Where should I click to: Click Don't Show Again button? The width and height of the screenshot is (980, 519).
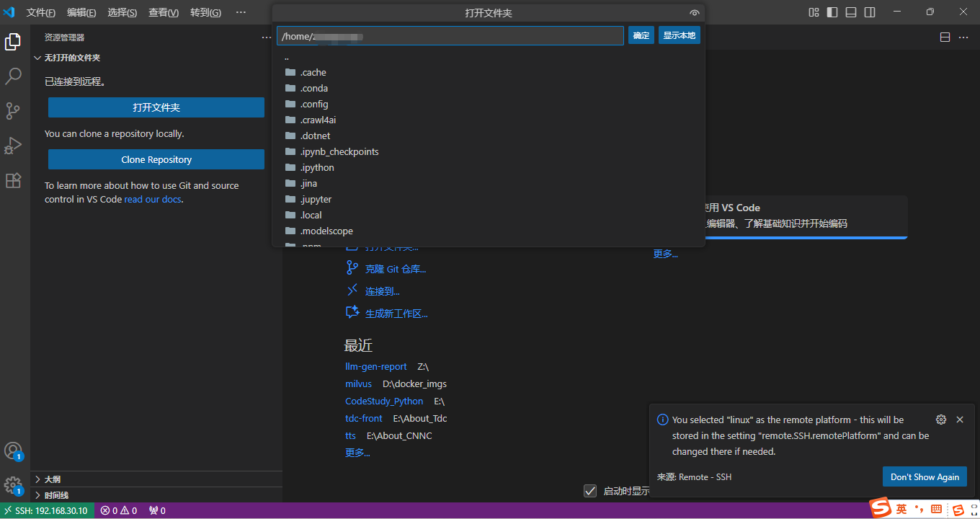925,476
